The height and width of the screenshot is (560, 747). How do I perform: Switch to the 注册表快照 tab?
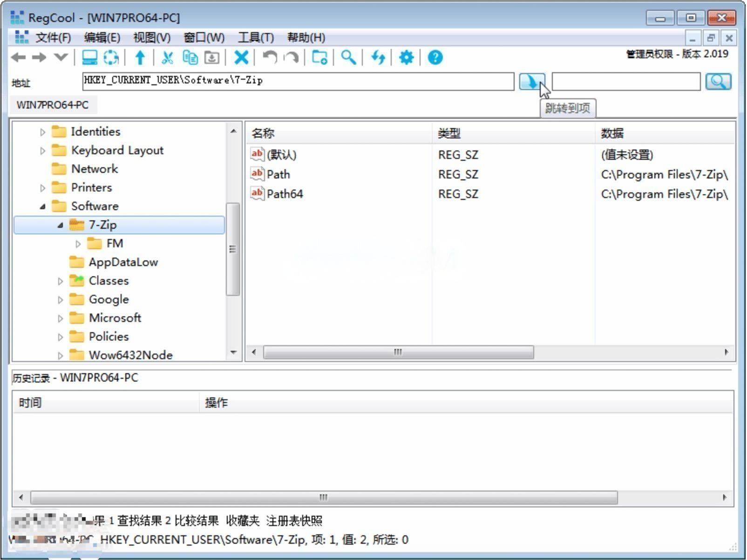[x=294, y=520]
